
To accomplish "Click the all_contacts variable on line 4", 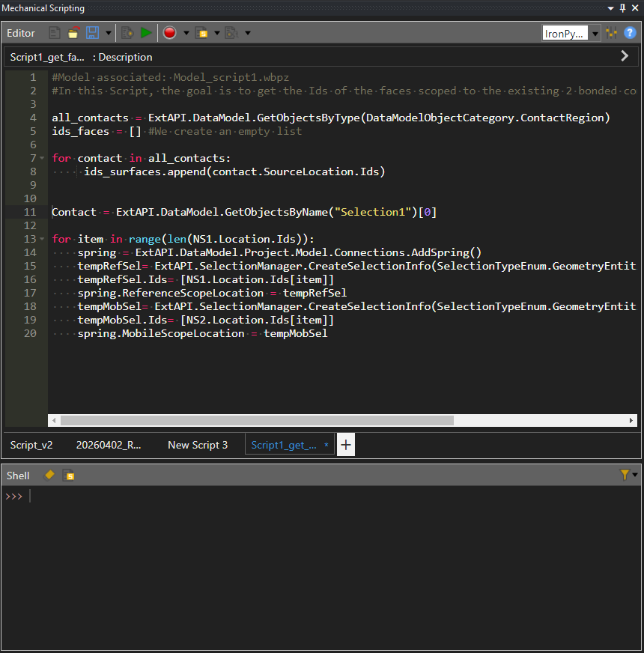I will coord(90,118).
